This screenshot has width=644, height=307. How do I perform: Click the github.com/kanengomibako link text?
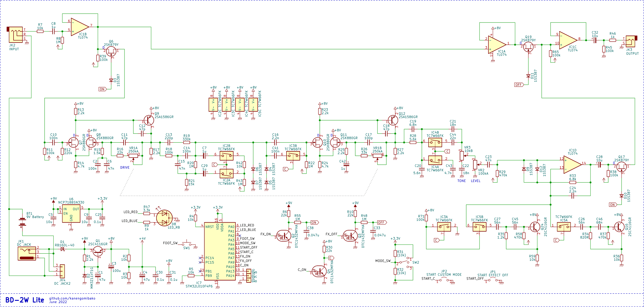72,298
